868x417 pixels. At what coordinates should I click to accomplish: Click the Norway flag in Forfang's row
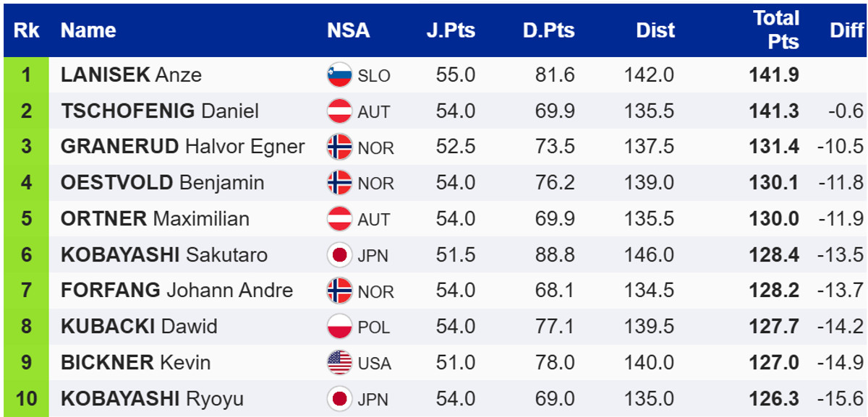pos(339,291)
